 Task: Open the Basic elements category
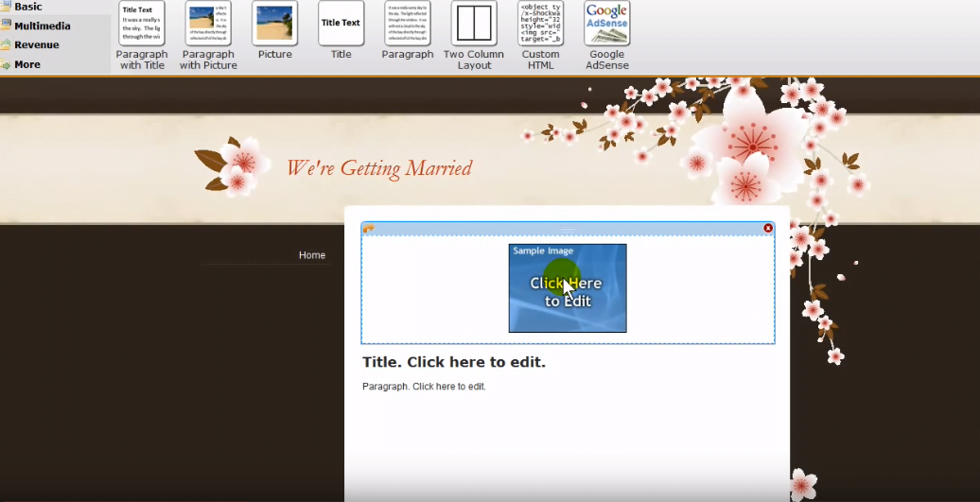[x=27, y=7]
